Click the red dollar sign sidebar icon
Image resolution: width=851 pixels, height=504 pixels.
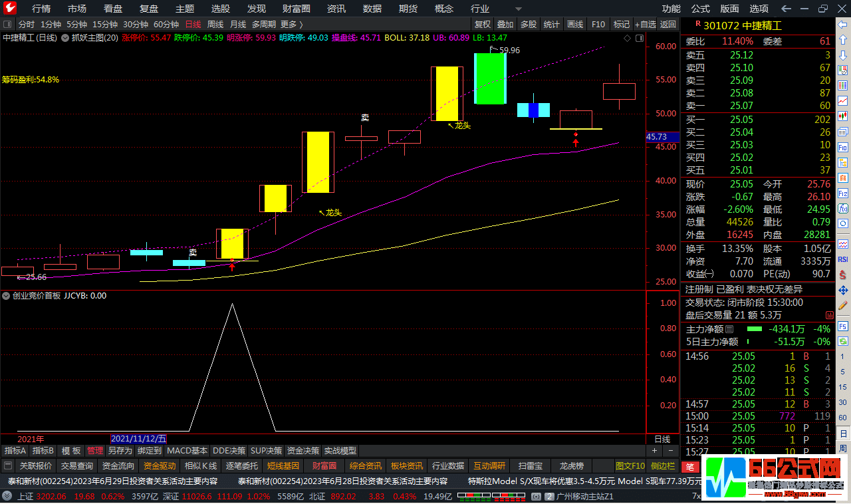pyautogui.click(x=843, y=275)
